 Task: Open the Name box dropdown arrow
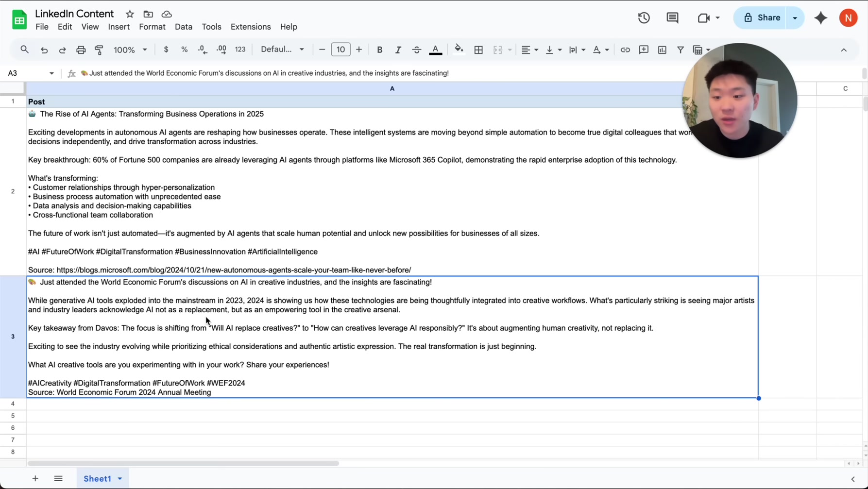[x=51, y=73]
